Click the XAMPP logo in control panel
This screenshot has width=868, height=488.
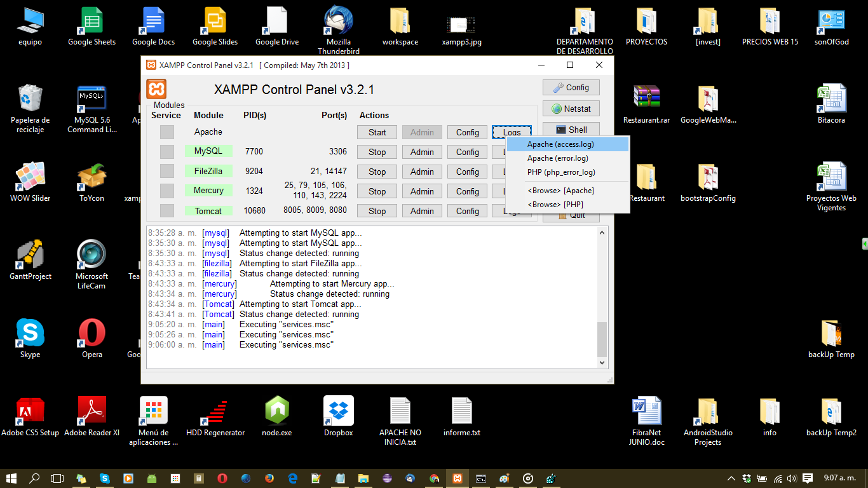point(156,89)
